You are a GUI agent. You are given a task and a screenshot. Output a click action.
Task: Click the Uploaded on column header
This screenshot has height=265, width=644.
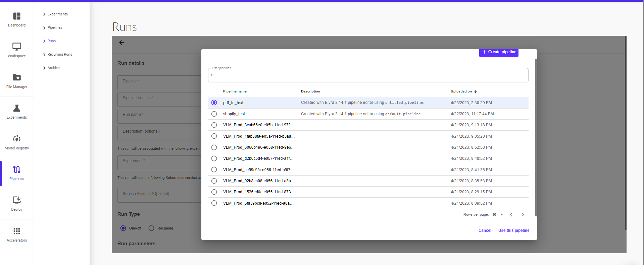click(461, 91)
